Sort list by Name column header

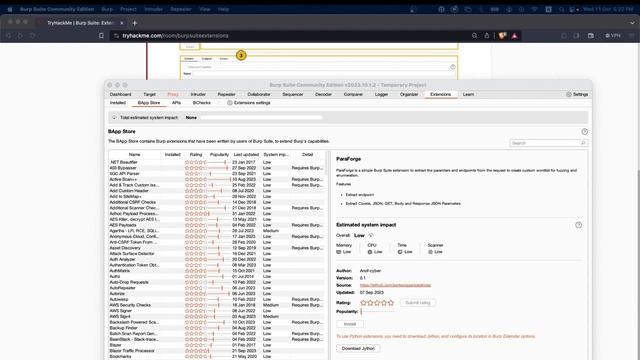coord(134,155)
